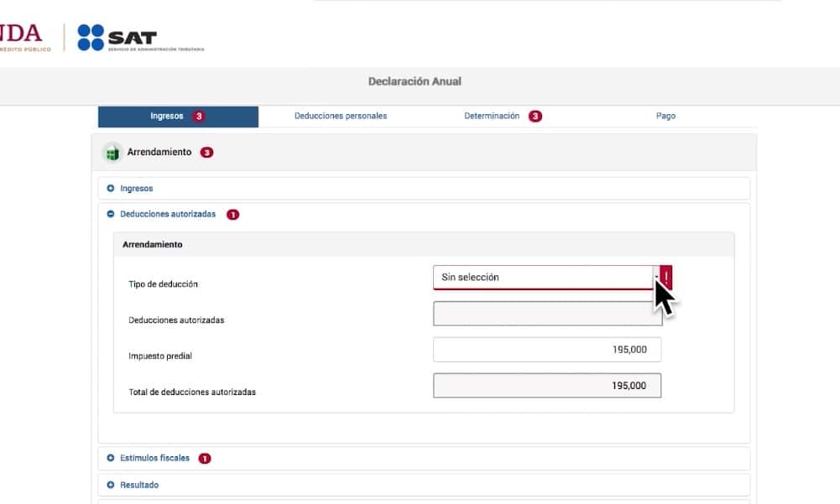Click the red badge next to Arrendamiento title
This screenshot has width=840, height=504.
point(206,153)
